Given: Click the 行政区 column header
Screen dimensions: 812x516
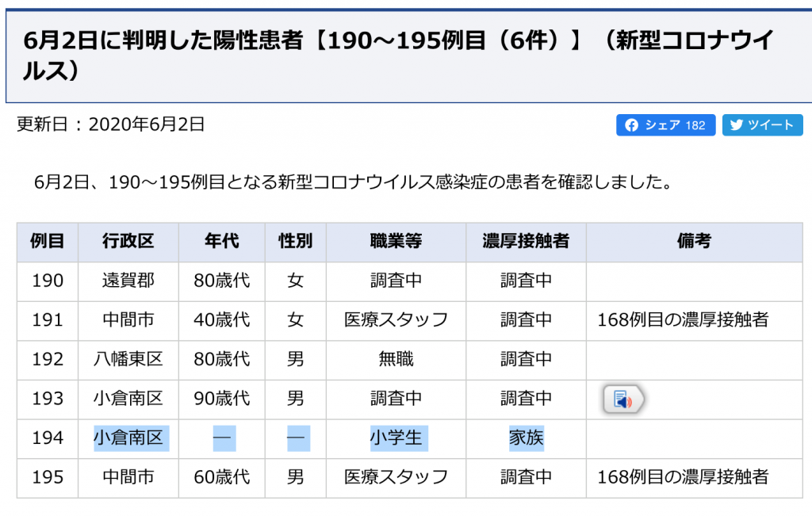Looking at the screenshot, I should click(128, 242).
